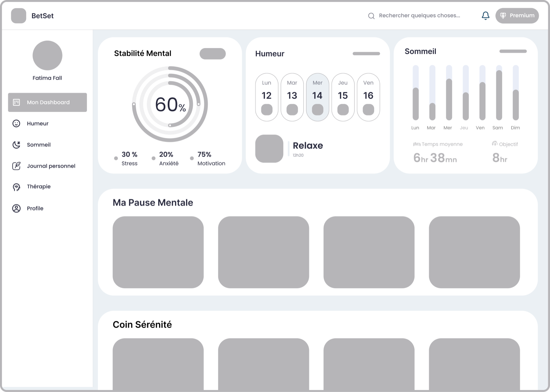Image resolution: width=550 pixels, height=392 pixels.
Task: Open second Coin Sérénité card
Action: (x=264, y=364)
